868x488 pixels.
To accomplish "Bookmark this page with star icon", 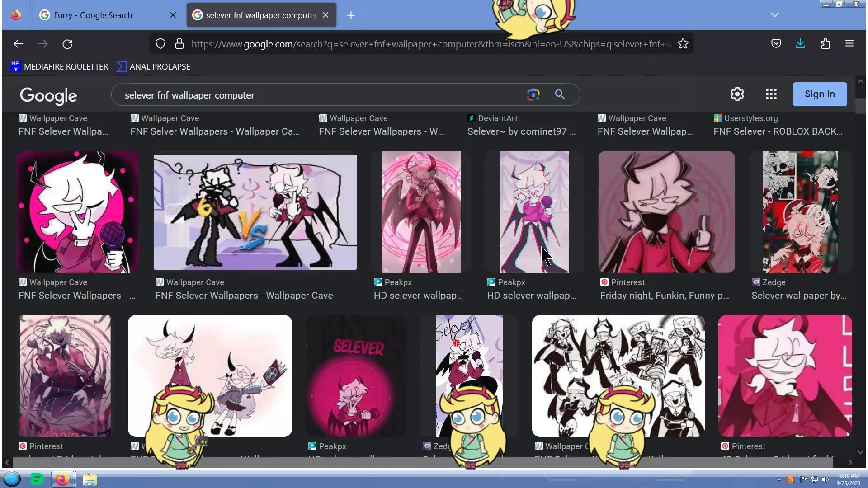I will 683,44.
